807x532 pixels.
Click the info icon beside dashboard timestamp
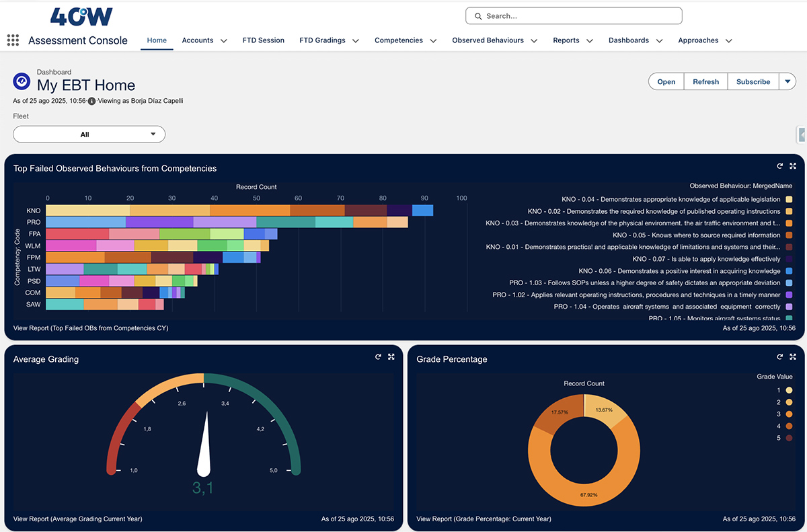92,101
